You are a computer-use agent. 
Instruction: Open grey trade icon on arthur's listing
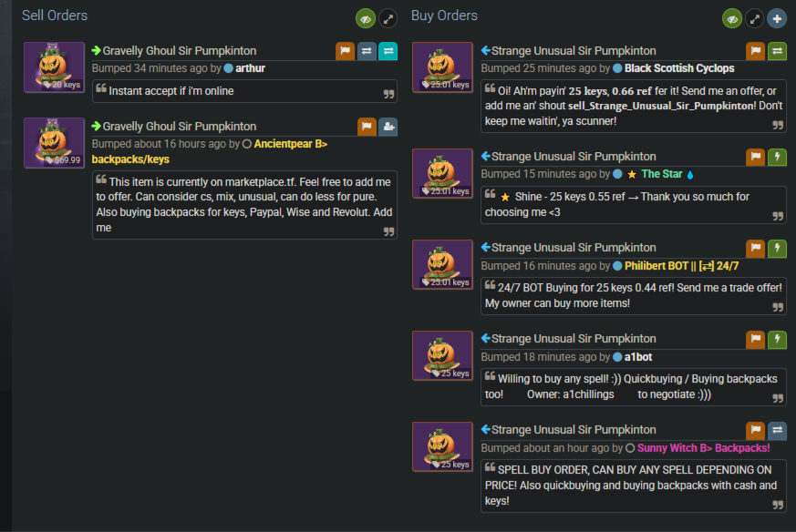(x=367, y=51)
